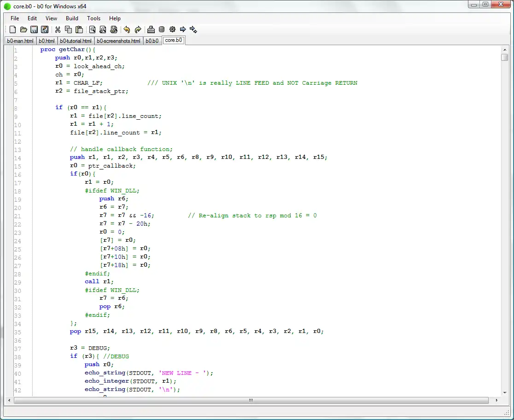
Task: Click 'call r1;' on line 29
Action: click(99, 282)
